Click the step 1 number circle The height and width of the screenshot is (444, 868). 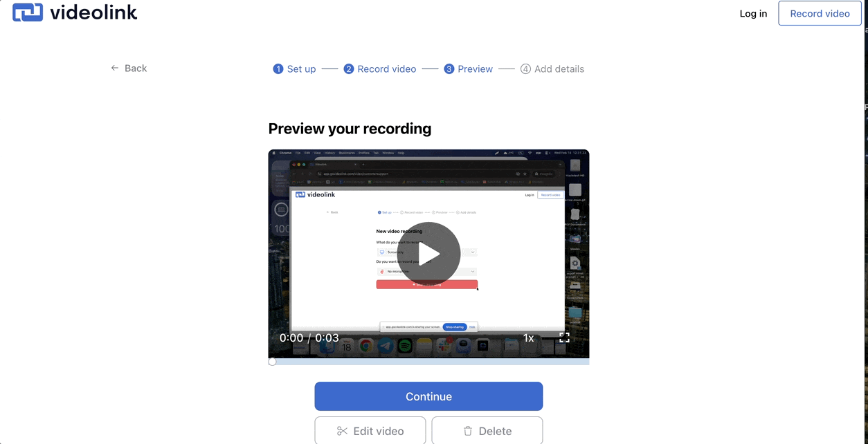278,69
